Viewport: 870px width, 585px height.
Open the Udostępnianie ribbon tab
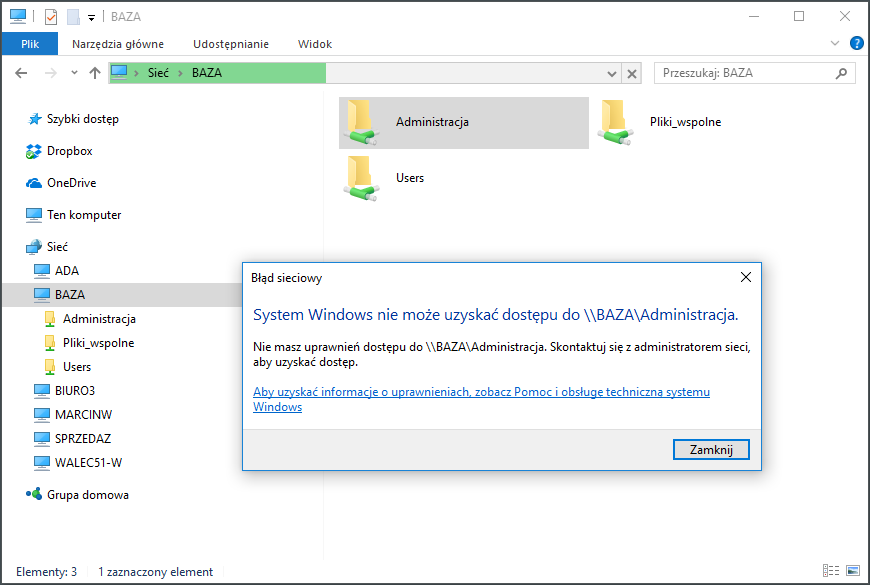[x=231, y=44]
